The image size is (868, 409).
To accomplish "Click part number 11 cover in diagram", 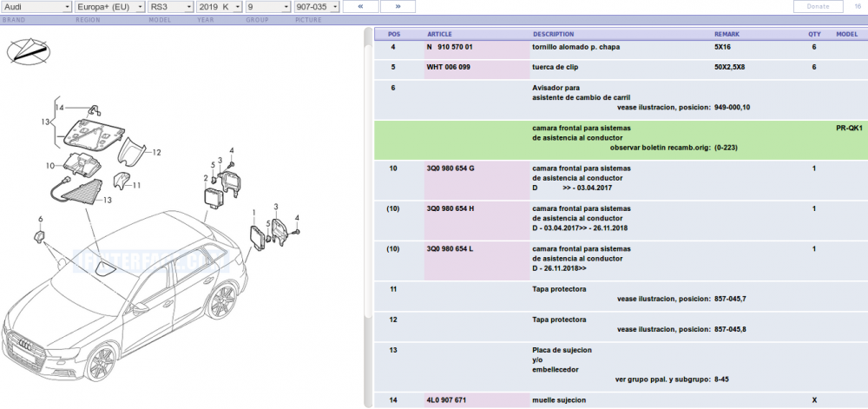I will point(122,181).
